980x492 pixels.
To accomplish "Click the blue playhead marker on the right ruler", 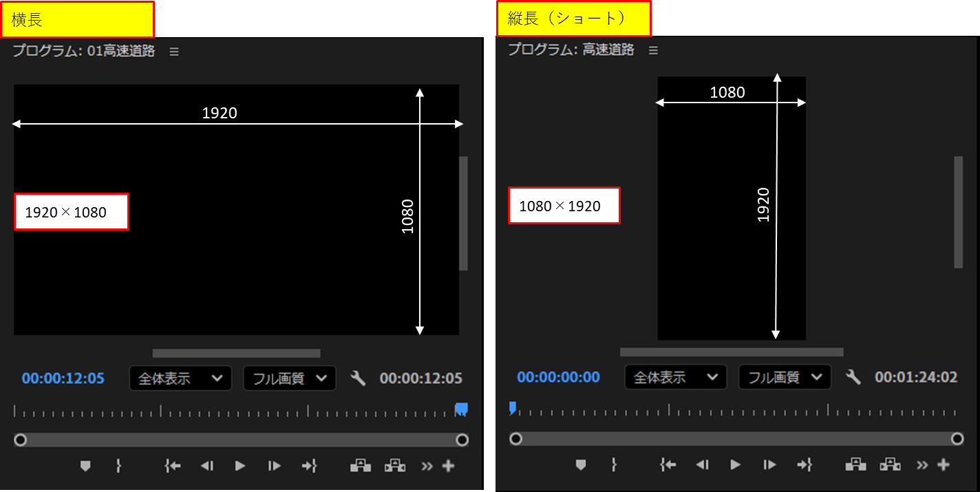I will tap(512, 408).
